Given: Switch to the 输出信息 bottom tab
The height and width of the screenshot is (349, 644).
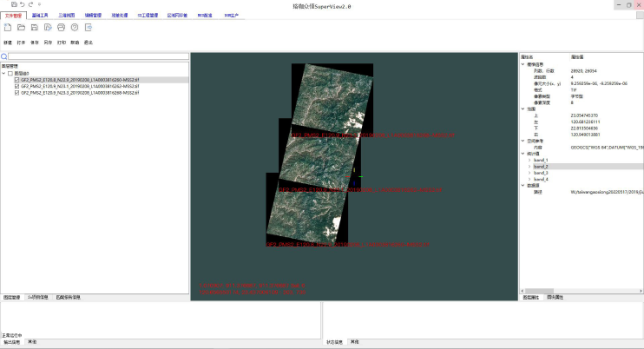Looking at the screenshot, I should pos(12,342).
